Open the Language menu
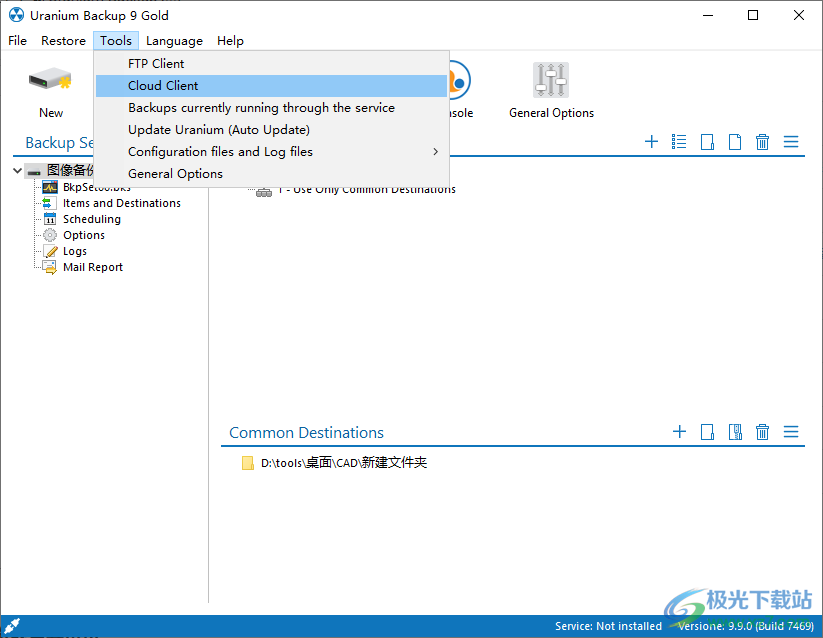823x638 pixels. [174, 41]
